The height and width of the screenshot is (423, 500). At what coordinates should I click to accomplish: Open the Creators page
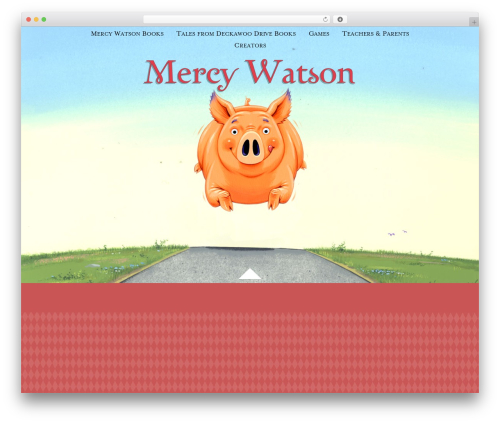pos(250,45)
